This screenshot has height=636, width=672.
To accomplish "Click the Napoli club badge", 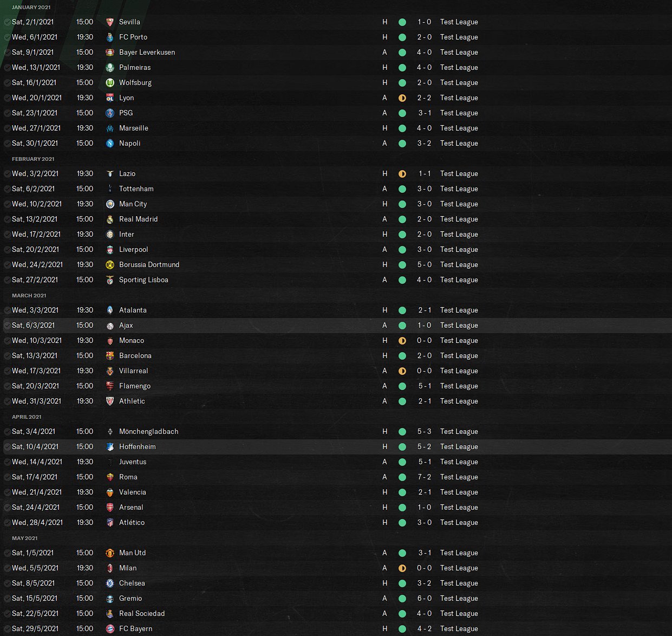I will click(110, 144).
